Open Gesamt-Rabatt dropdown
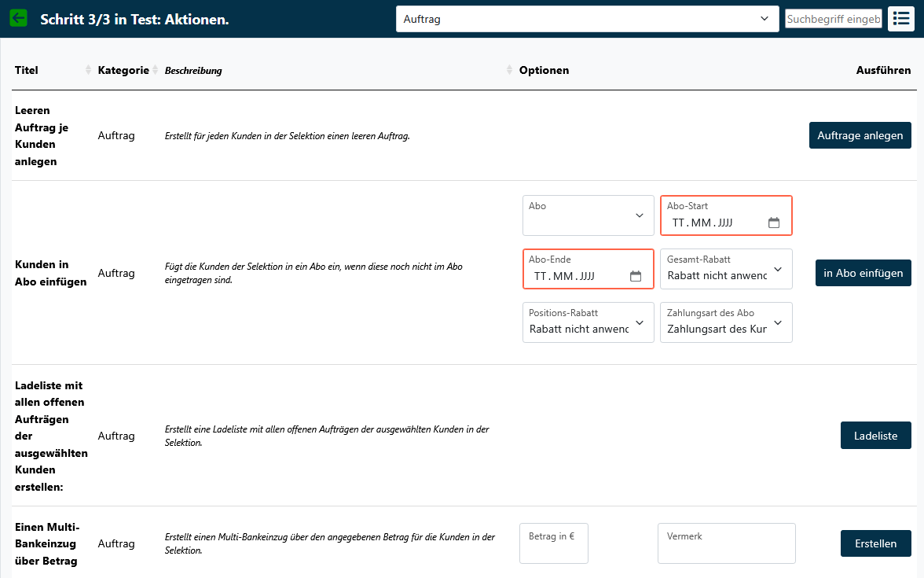This screenshot has height=578, width=924. tap(726, 269)
